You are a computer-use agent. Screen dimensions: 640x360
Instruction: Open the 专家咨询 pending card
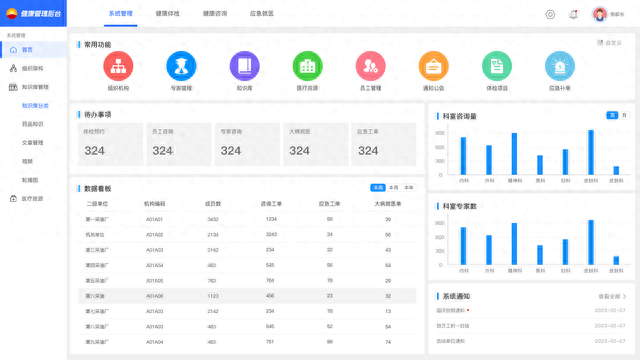click(247, 144)
